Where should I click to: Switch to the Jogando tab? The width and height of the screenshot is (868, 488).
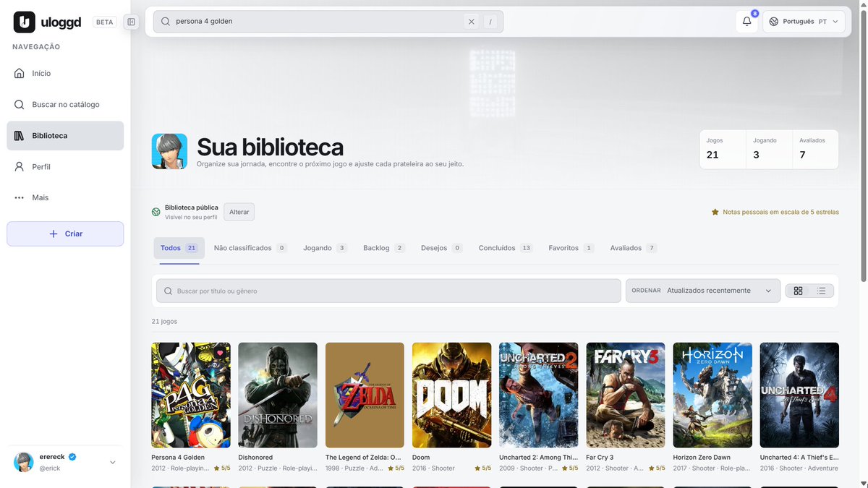click(x=325, y=248)
